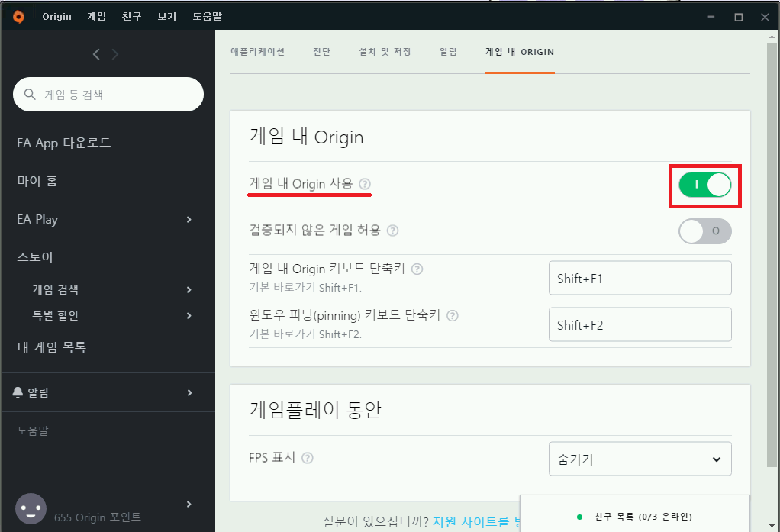Expand the 특별 할인 submenu
The height and width of the screenshot is (532, 780).
pos(189,315)
